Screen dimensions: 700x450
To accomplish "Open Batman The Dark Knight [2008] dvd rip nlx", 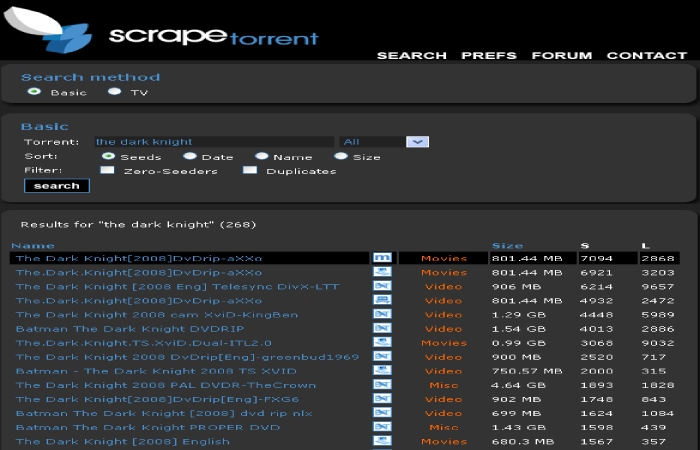I will click(x=164, y=413).
